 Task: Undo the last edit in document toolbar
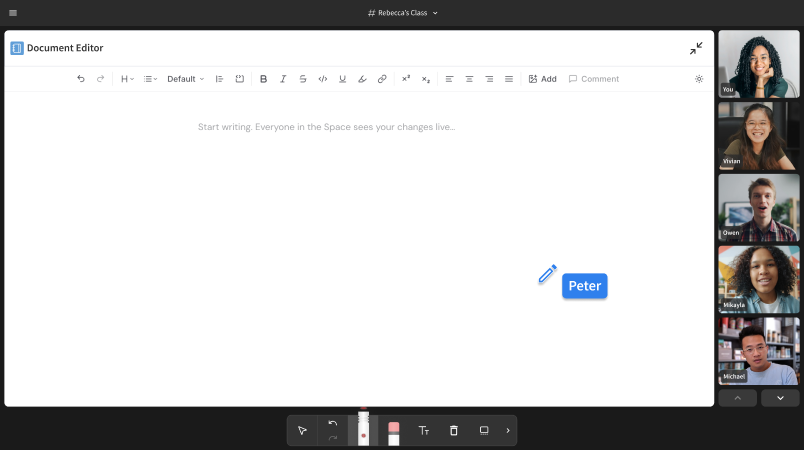point(81,79)
